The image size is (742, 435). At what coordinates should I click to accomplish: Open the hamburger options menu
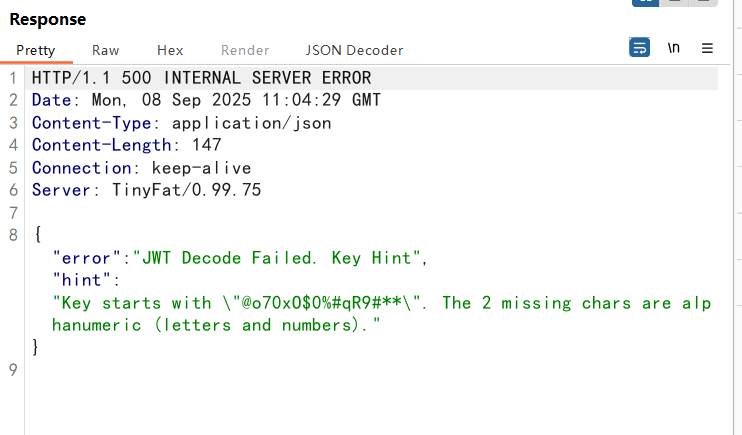pyautogui.click(x=707, y=48)
